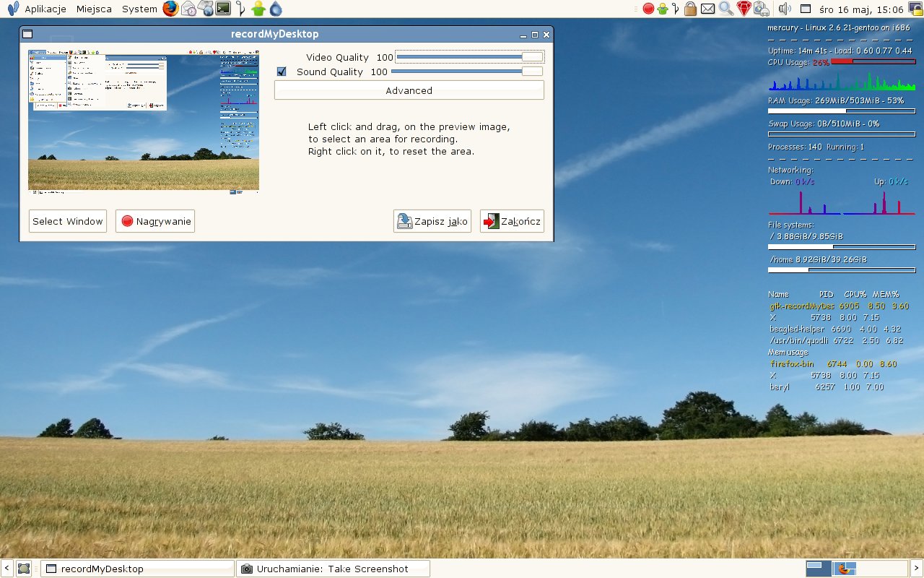Open the GNOME foot main menu icon
This screenshot has width=924, height=578.
point(13,9)
